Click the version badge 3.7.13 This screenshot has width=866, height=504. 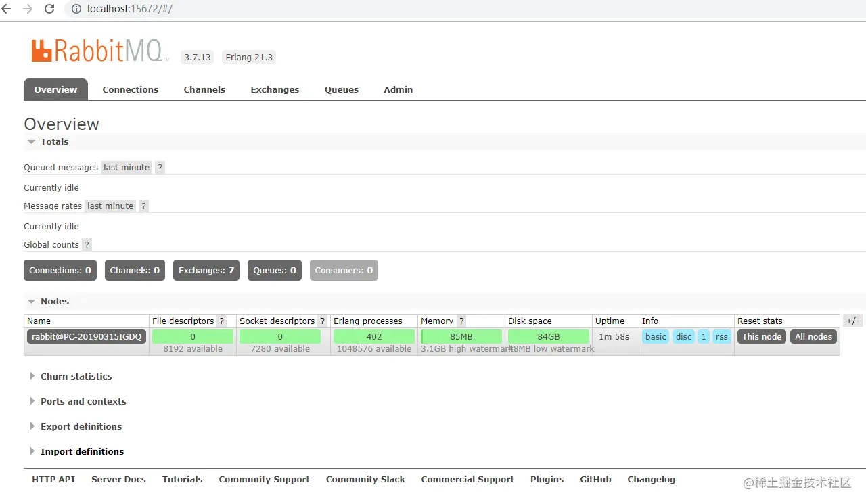[x=198, y=58]
